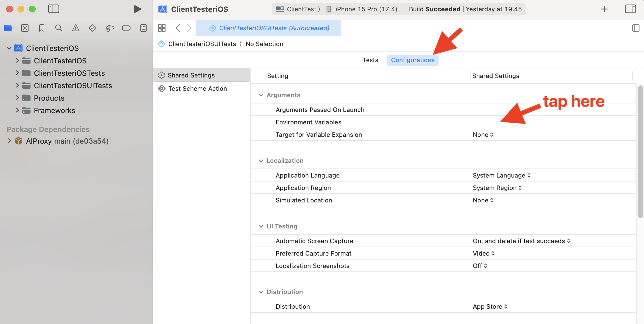Image resolution: width=644 pixels, height=324 pixels.
Task: Select Test Scheme Action configuration
Action: point(202,88)
